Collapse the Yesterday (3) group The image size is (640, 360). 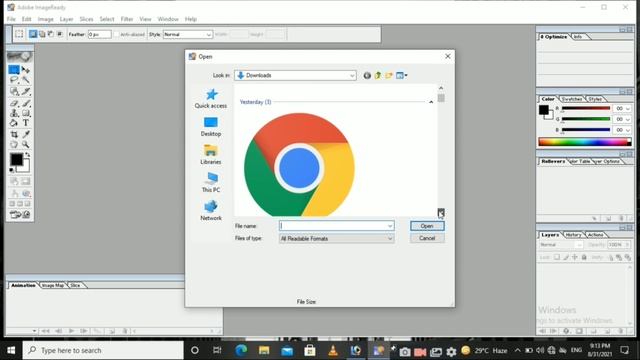pyautogui.click(x=431, y=102)
